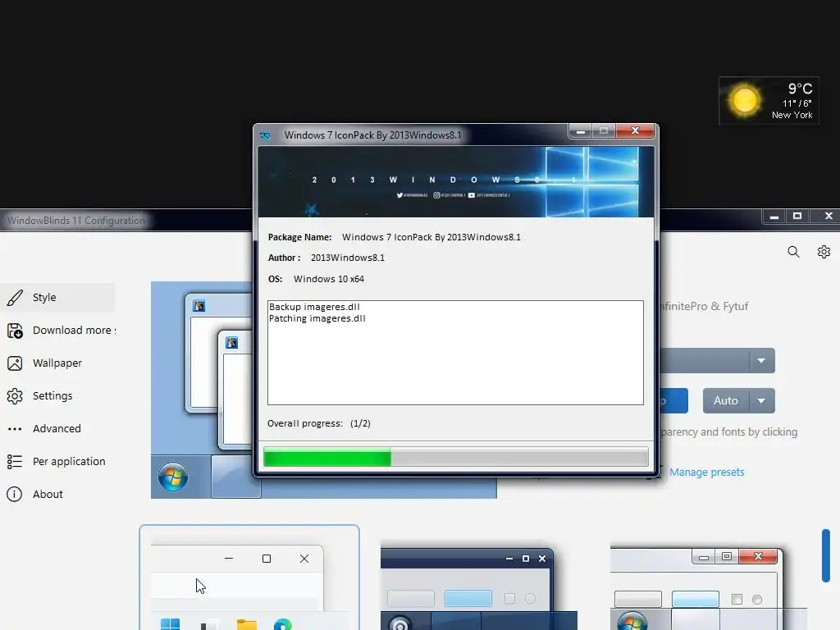This screenshot has height=630, width=840.
Task: Open About page in WindowBlinds sidebar
Action: coord(57,494)
